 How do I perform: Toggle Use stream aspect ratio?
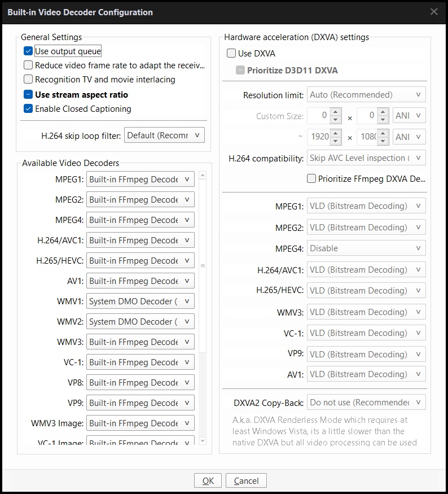pos(28,95)
